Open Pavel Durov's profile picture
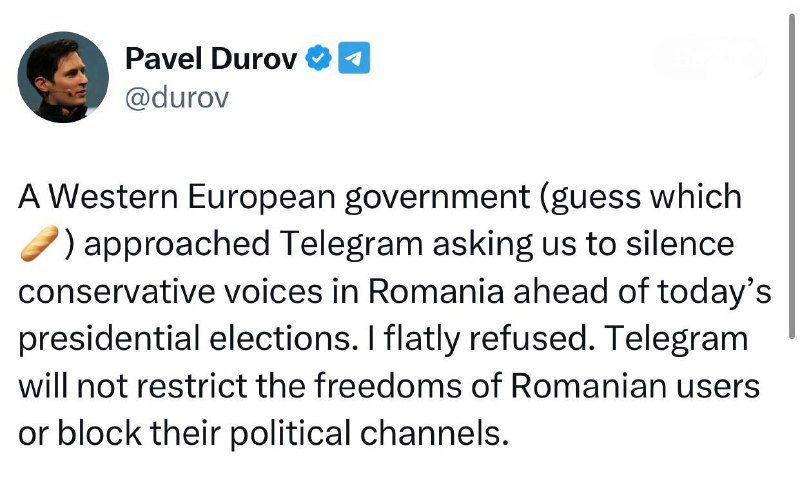 point(63,77)
